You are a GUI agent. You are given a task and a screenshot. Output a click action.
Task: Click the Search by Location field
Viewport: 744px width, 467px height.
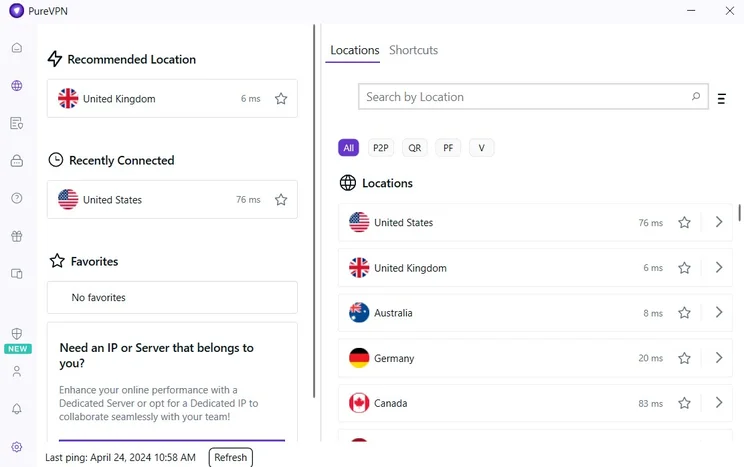[x=533, y=97]
